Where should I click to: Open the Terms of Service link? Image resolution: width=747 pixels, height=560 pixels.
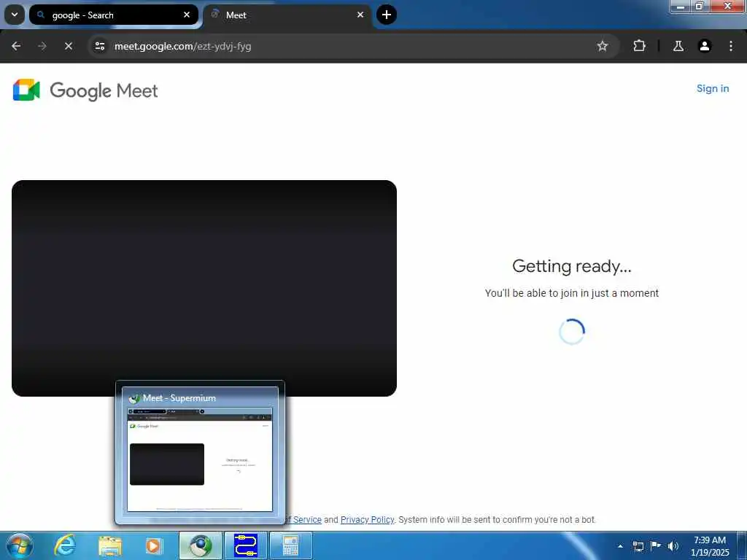pos(303,519)
